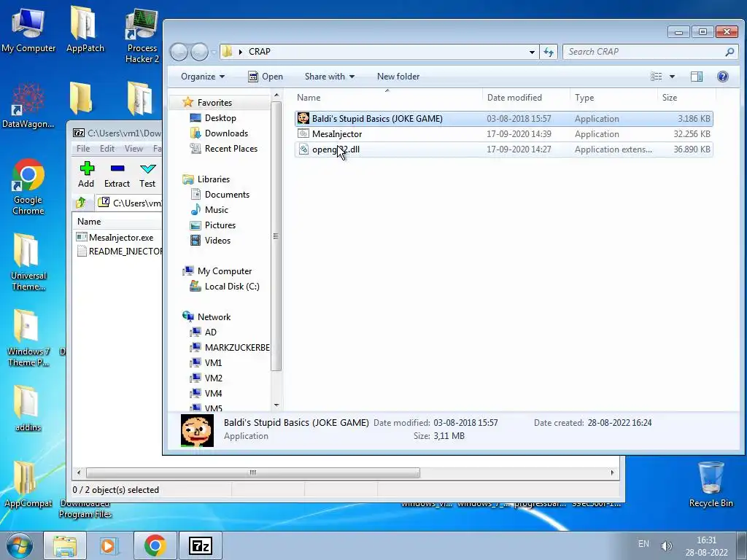The height and width of the screenshot is (560, 747).
Task: Click the 7-Zip taskbar button
Action: 200,545
